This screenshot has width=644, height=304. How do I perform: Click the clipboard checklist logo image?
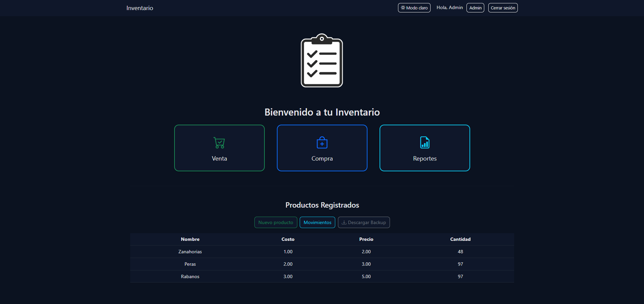point(321,60)
